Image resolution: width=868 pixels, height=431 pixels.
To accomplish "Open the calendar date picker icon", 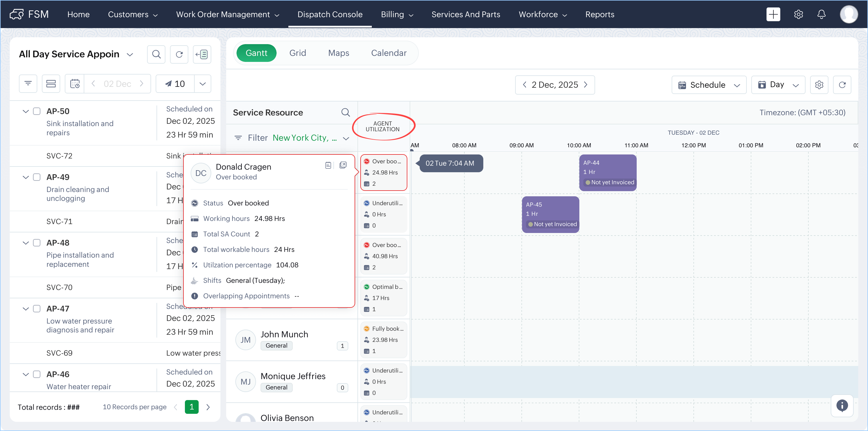I will 75,84.
